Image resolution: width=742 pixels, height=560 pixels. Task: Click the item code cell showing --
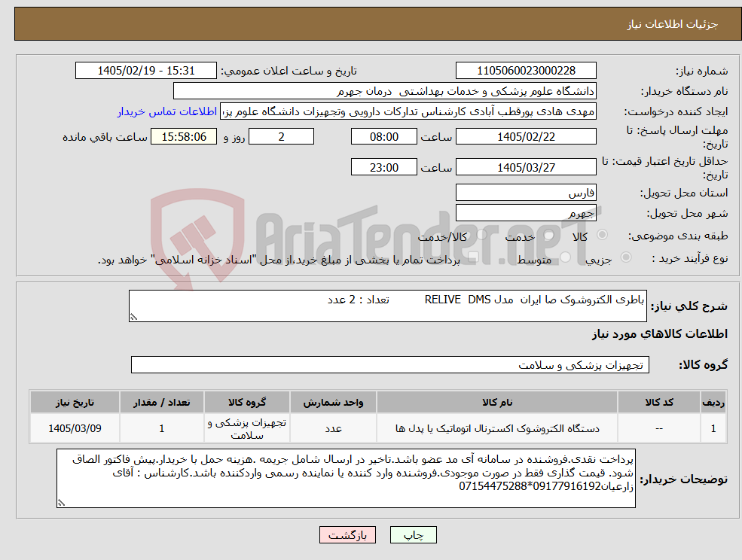click(659, 428)
